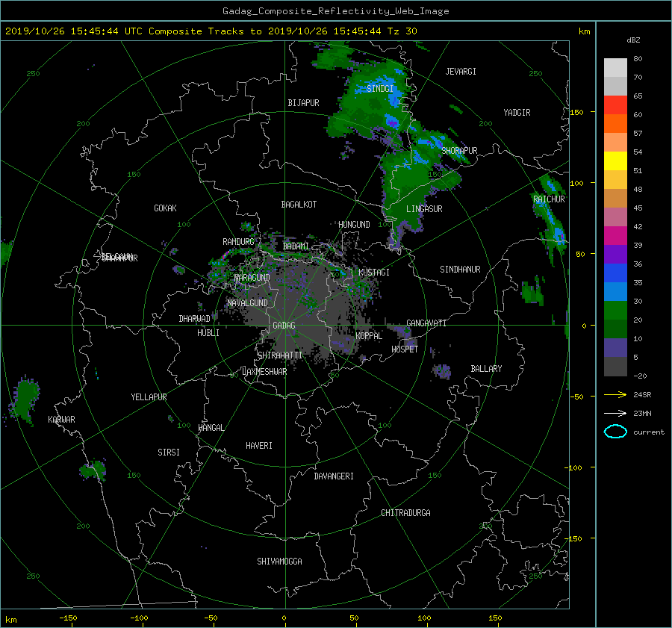Click the 23MN legend label
672x628 pixels.
(642, 413)
